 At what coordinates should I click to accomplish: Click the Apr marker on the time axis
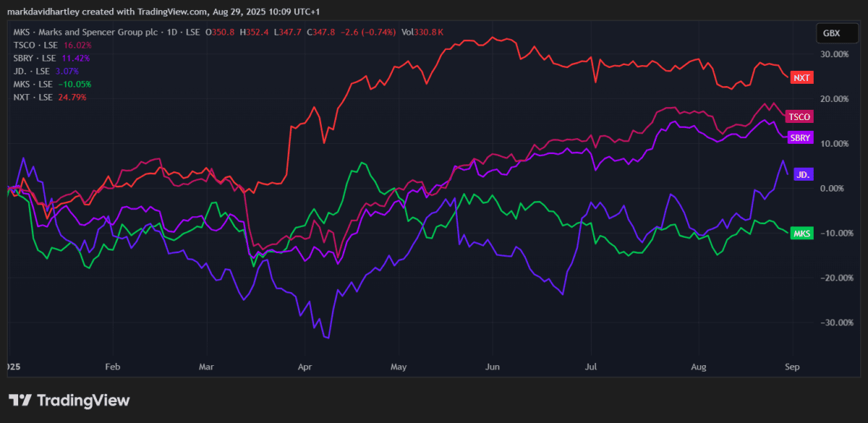[305, 367]
